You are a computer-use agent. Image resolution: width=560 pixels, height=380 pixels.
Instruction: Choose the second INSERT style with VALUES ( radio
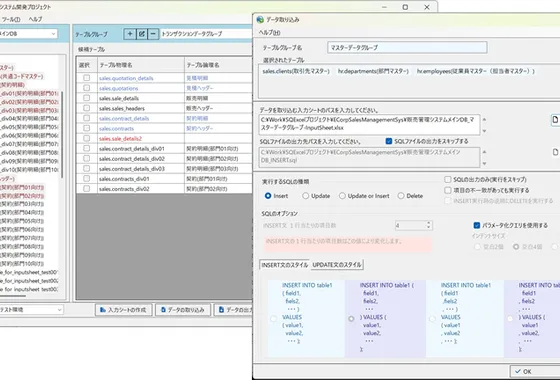351,319
